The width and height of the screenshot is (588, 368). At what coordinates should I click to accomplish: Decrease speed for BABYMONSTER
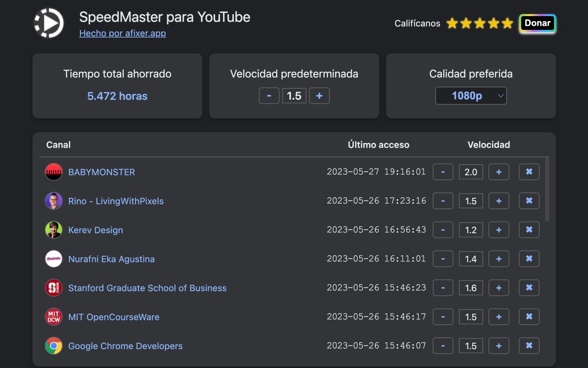click(443, 172)
